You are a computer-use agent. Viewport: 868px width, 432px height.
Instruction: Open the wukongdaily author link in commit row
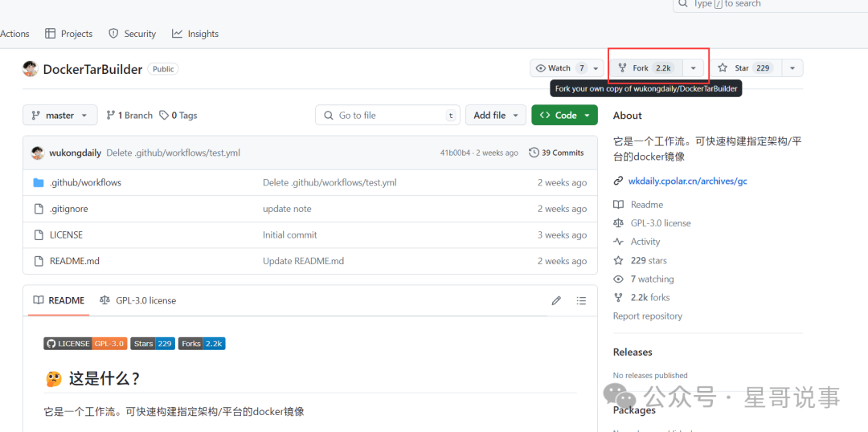point(76,153)
